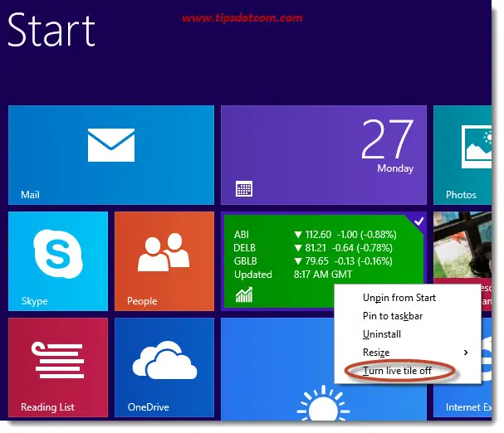The height and width of the screenshot is (433, 504).
Task: Click the 81.21 price value
Action: (316, 248)
